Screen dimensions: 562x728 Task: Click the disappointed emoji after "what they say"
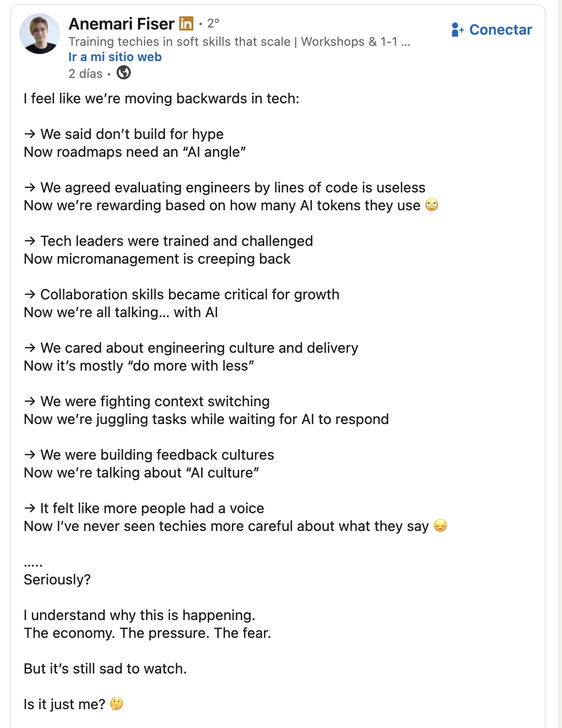pos(440,526)
